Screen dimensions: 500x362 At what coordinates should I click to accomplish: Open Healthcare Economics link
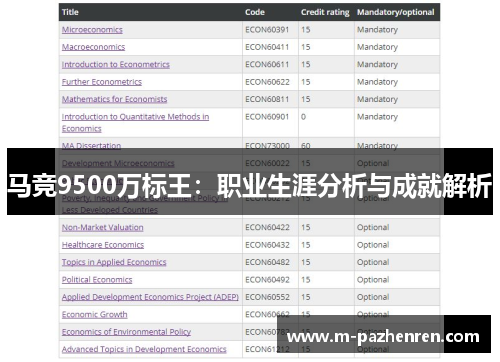point(103,245)
